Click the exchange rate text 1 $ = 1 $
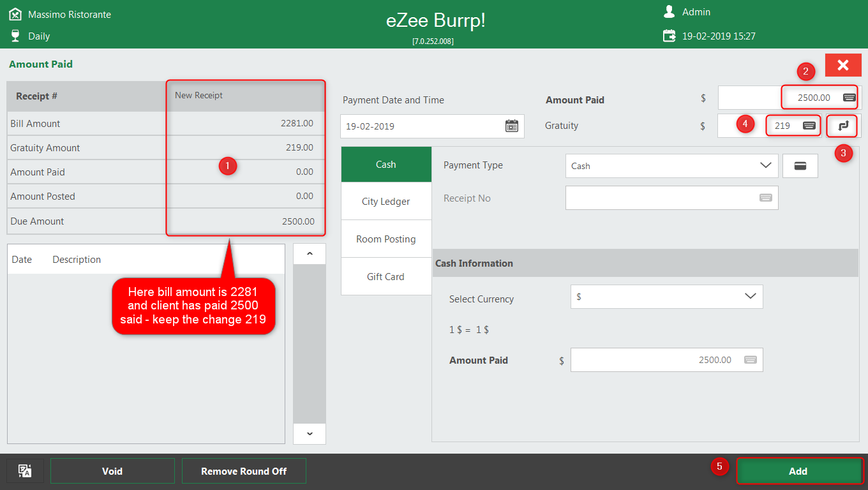Viewport: 868px width, 490px height. (x=469, y=330)
